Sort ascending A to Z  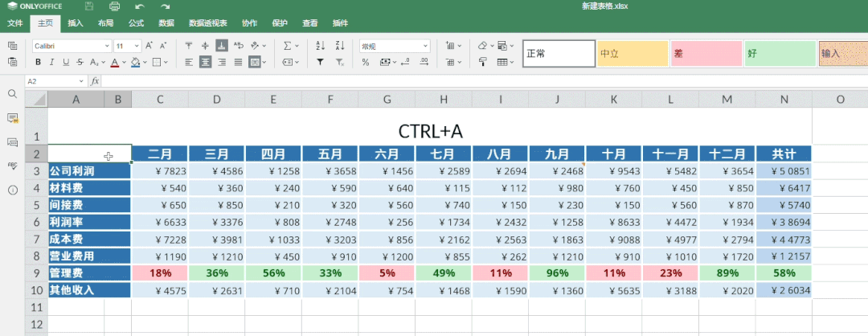320,46
